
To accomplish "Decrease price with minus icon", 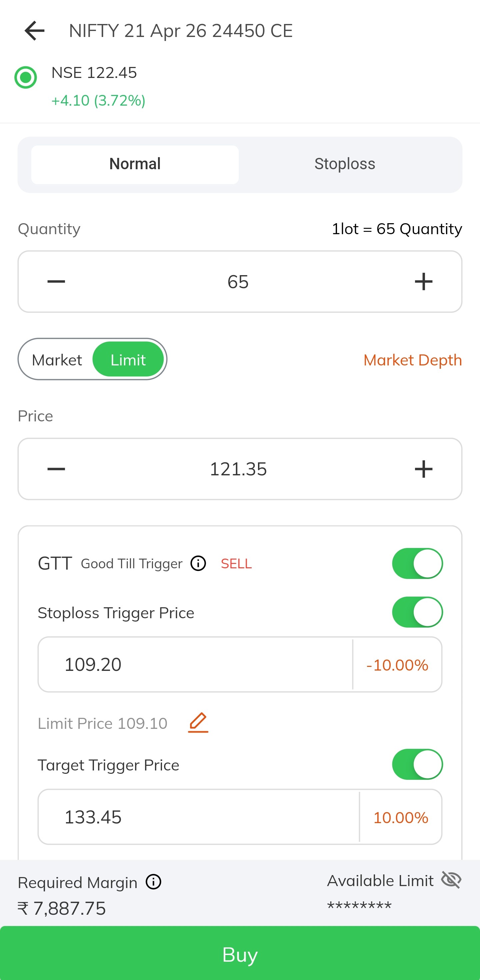I will (x=56, y=469).
